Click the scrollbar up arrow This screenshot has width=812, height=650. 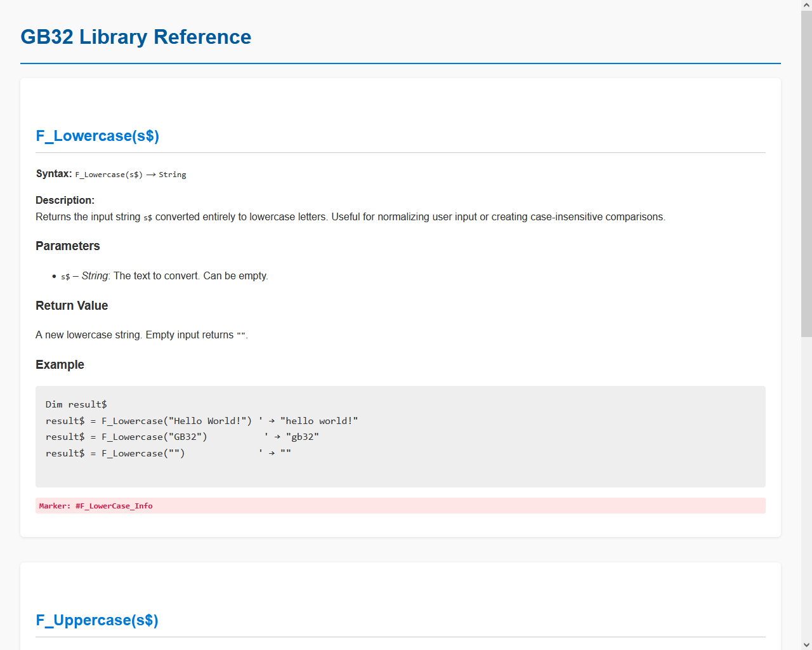point(806,5)
